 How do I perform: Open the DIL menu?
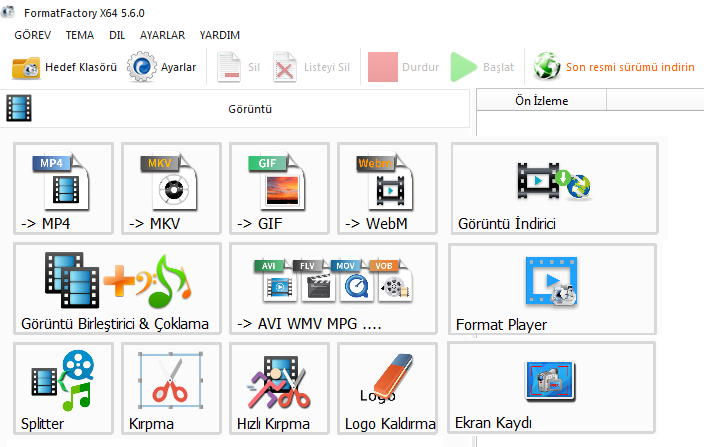tap(117, 35)
